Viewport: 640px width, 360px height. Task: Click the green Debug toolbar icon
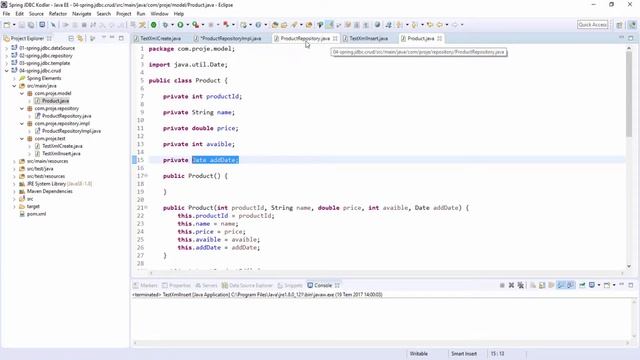coord(165,25)
